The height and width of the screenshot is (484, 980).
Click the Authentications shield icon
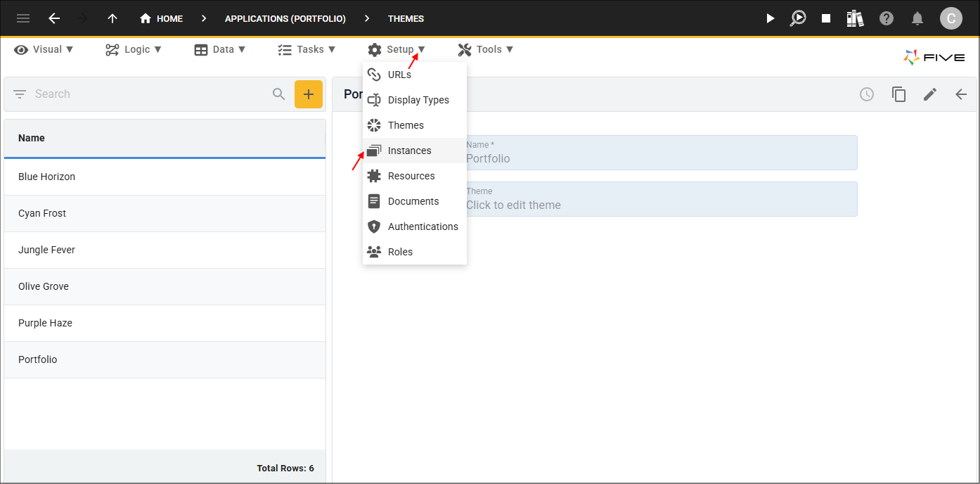pos(374,227)
